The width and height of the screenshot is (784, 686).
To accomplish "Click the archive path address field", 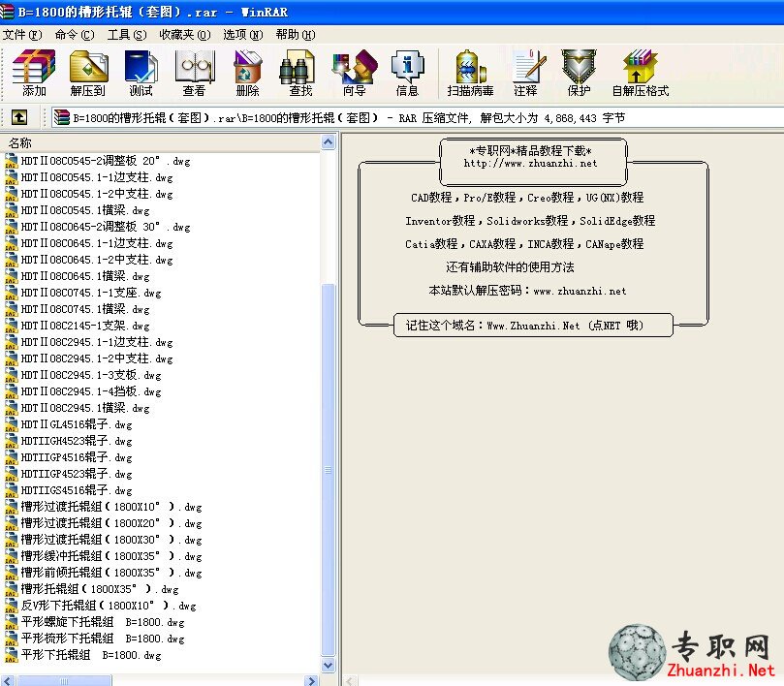I will pyautogui.click(x=417, y=118).
